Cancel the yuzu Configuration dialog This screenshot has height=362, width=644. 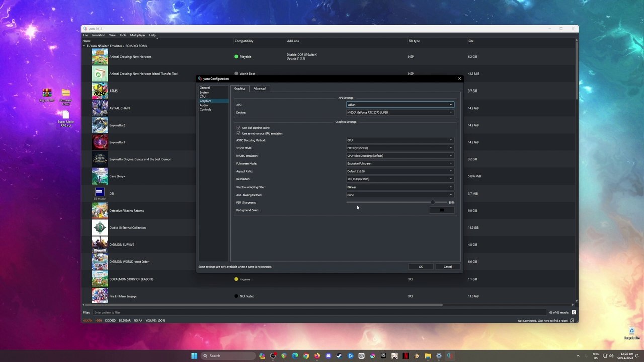point(448,267)
